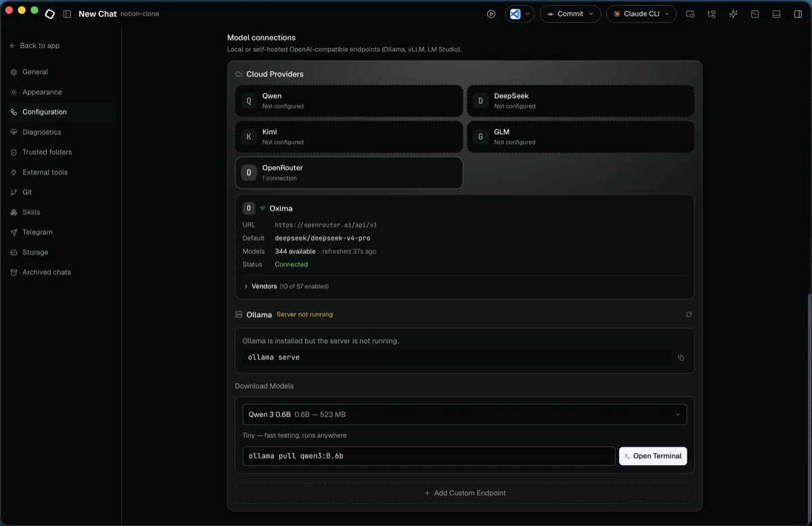
Task: Click the ollama pull qwen3:0.6b command field
Action: click(428, 456)
